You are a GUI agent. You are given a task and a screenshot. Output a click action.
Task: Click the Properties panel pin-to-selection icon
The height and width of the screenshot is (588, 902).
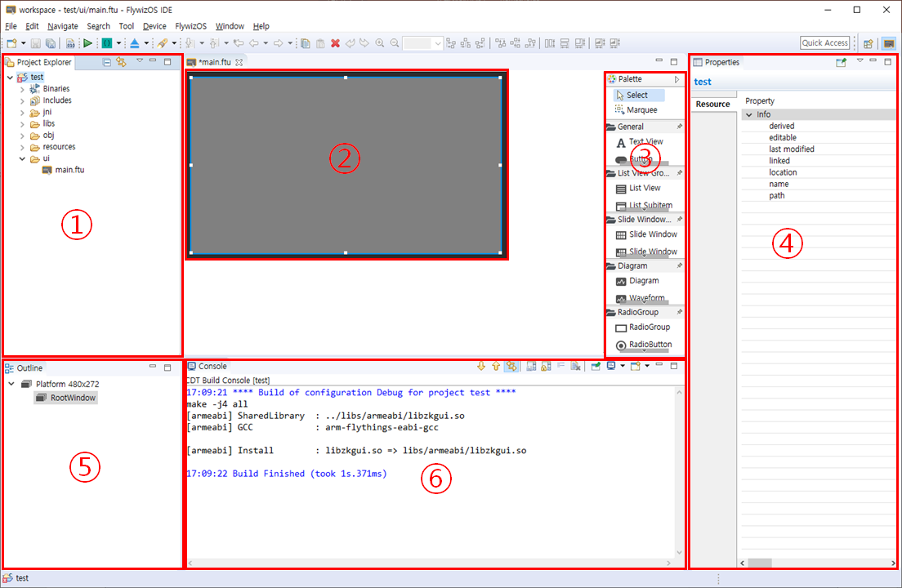841,62
